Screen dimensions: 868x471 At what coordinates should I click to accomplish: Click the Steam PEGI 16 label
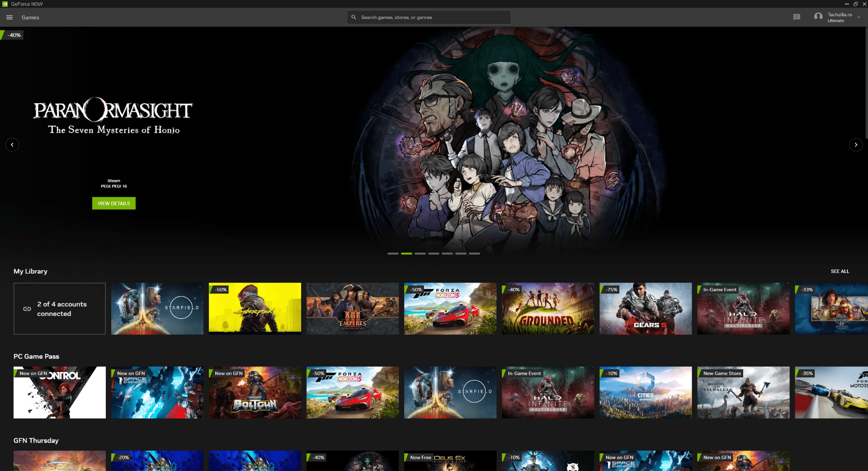coord(114,184)
